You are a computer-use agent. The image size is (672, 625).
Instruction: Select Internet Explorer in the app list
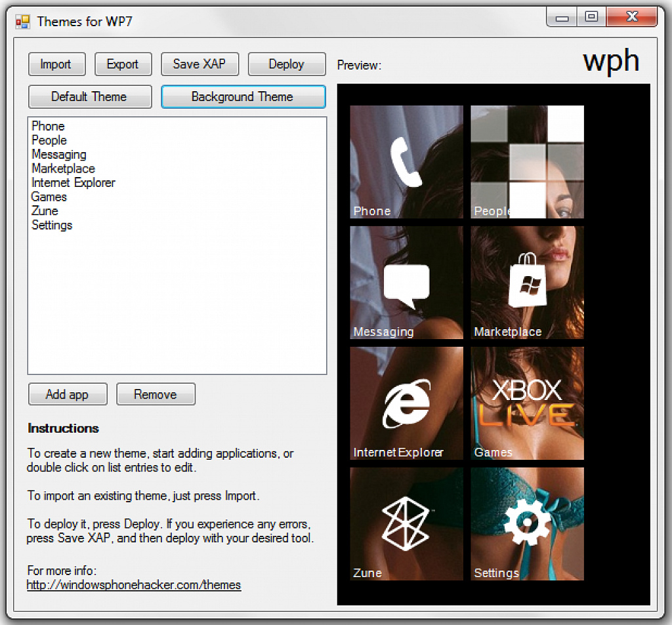pos(73,183)
